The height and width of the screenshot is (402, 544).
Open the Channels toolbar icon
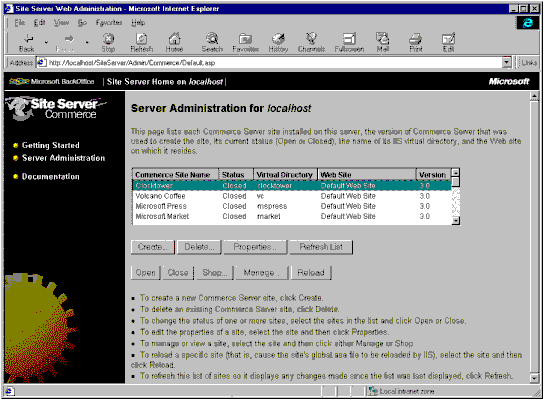point(311,42)
